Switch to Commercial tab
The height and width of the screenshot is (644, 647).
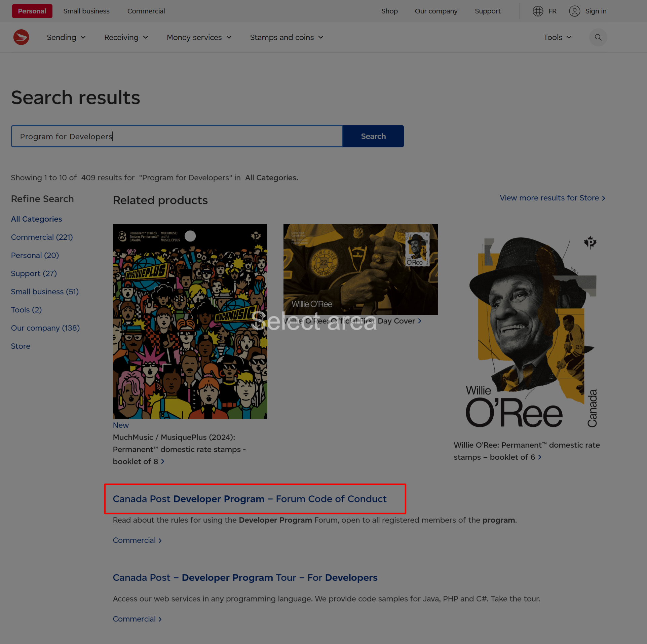pos(146,11)
